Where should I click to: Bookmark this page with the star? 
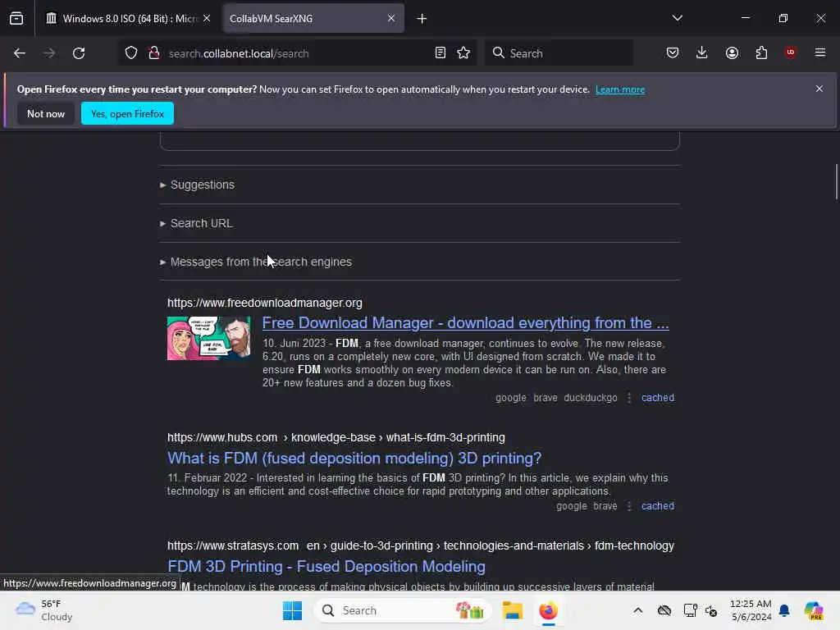464,53
